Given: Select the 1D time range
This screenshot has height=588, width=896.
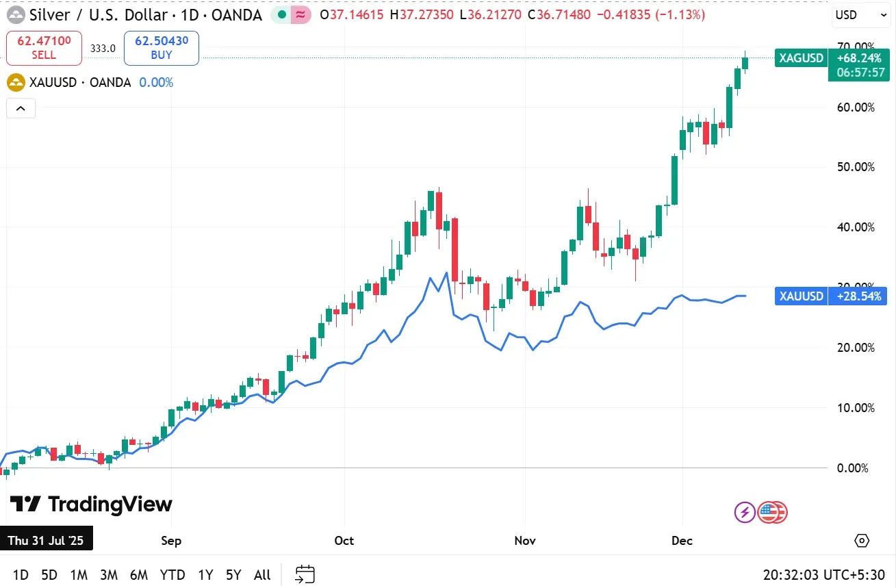Looking at the screenshot, I should click(x=21, y=575).
